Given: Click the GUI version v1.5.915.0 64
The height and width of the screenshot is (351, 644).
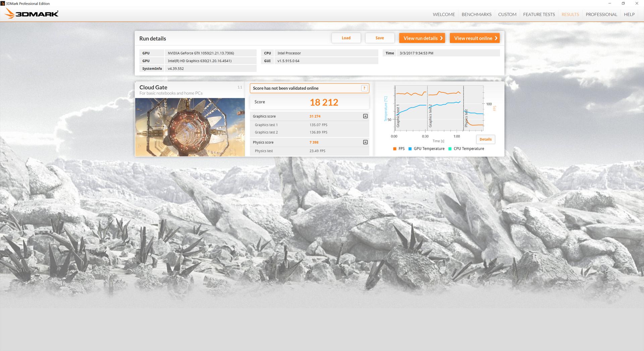Looking at the screenshot, I should (x=326, y=61).
